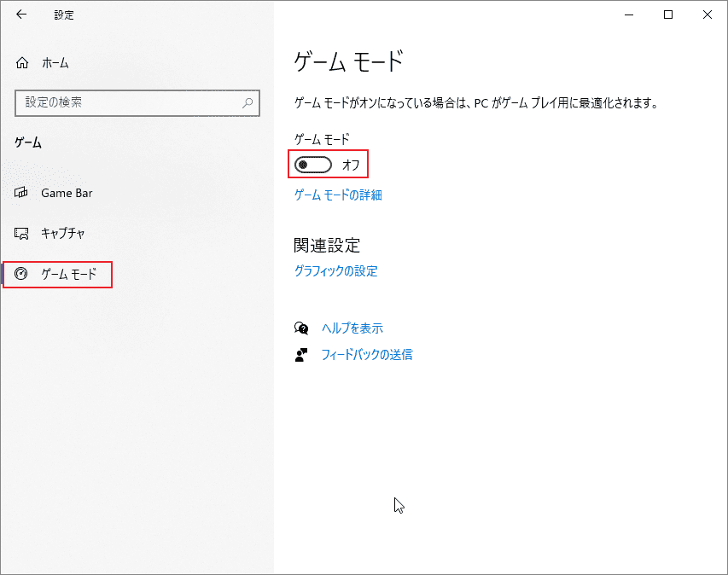The height and width of the screenshot is (575, 728).
Task: Open グラフィックの設定 under 関連設定
Action: (x=336, y=270)
